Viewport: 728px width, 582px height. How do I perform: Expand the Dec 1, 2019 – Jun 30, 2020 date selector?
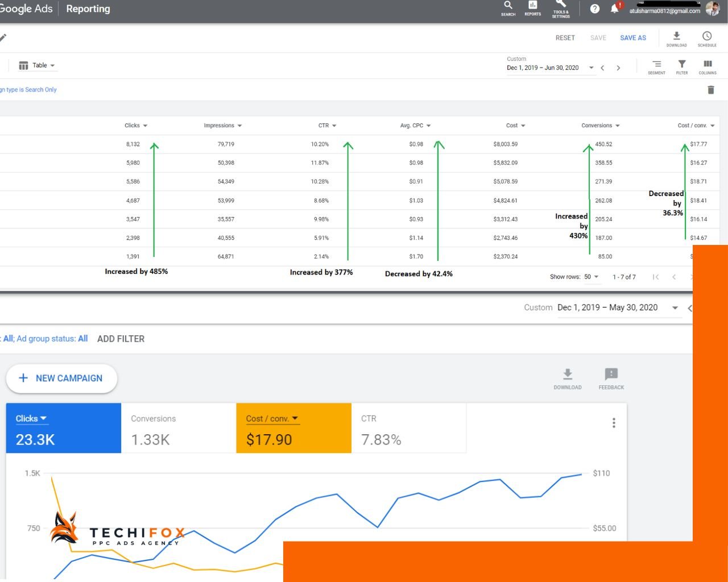(591, 68)
